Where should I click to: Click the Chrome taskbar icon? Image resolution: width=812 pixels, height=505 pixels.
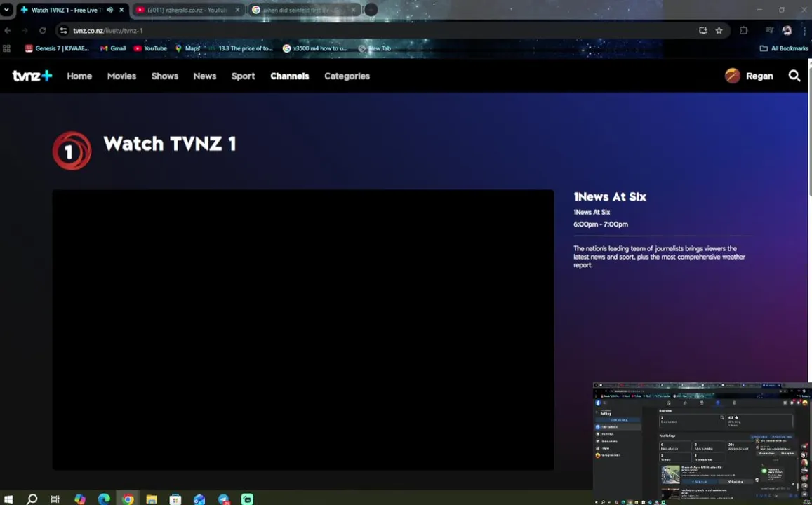(128, 499)
